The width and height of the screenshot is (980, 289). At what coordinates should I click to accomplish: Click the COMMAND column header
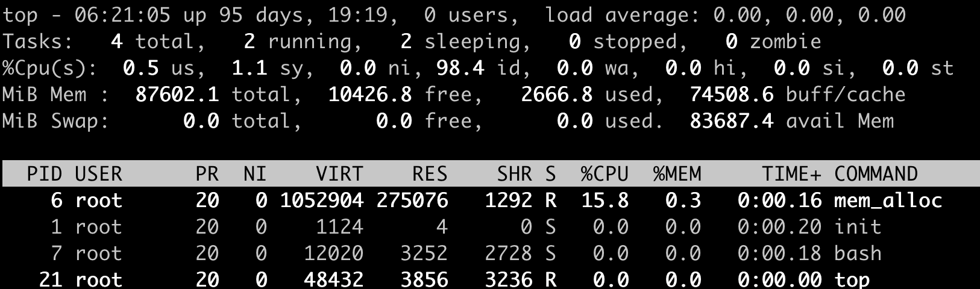pyautogui.click(x=876, y=174)
